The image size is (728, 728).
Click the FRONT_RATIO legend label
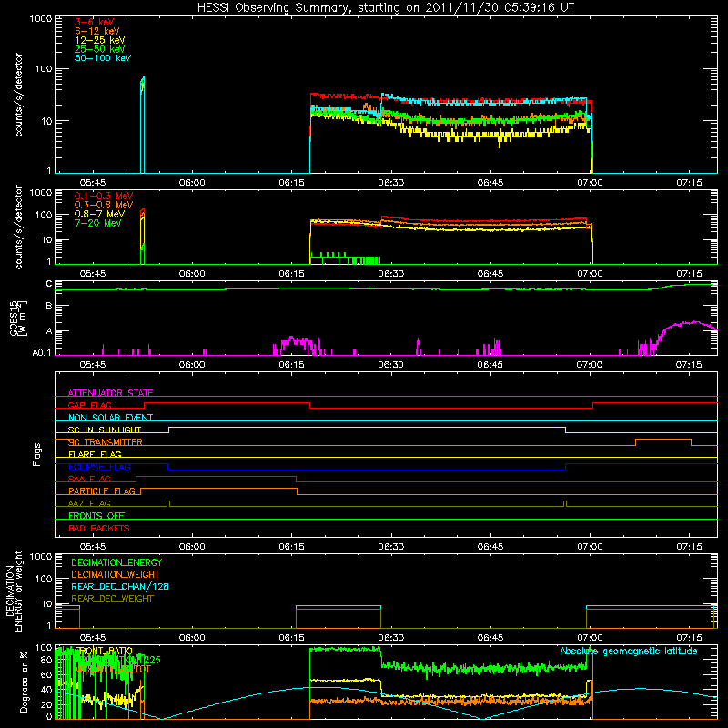104,652
